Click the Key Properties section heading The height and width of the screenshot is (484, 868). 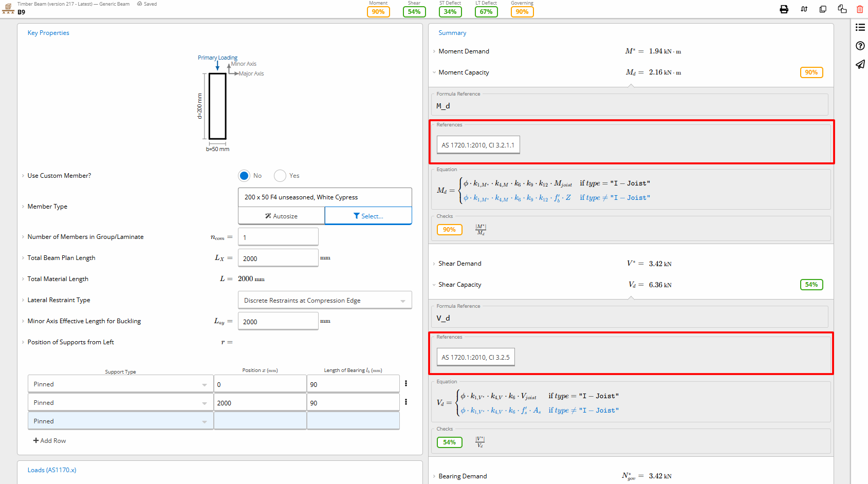[x=48, y=33]
